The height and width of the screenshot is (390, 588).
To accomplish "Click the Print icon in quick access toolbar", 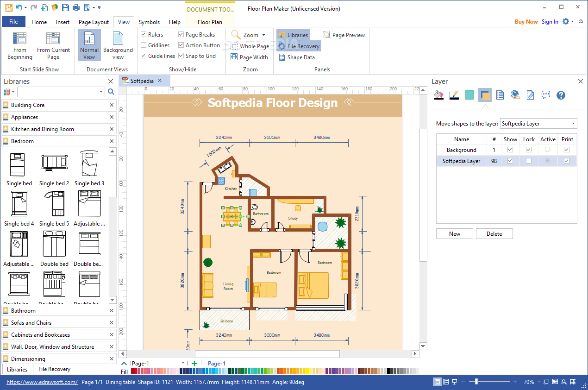I will click(x=76, y=7).
